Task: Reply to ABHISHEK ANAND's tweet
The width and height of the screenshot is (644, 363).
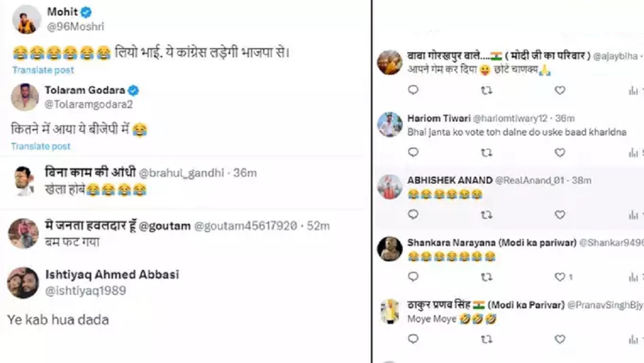Action: (x=413, y=214)
